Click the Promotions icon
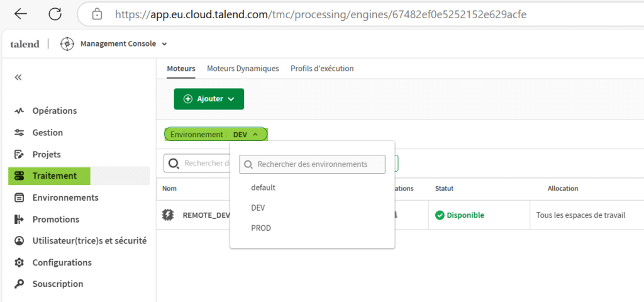644x302 pixels. pyautogui.click(x=19, y=220)
